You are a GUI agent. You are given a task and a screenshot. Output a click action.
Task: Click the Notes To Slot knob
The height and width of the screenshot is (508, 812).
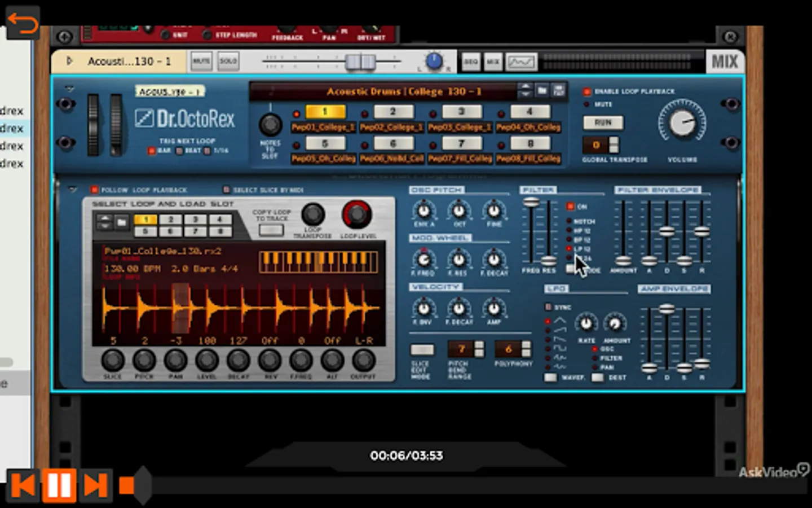(x=270, y=124)
